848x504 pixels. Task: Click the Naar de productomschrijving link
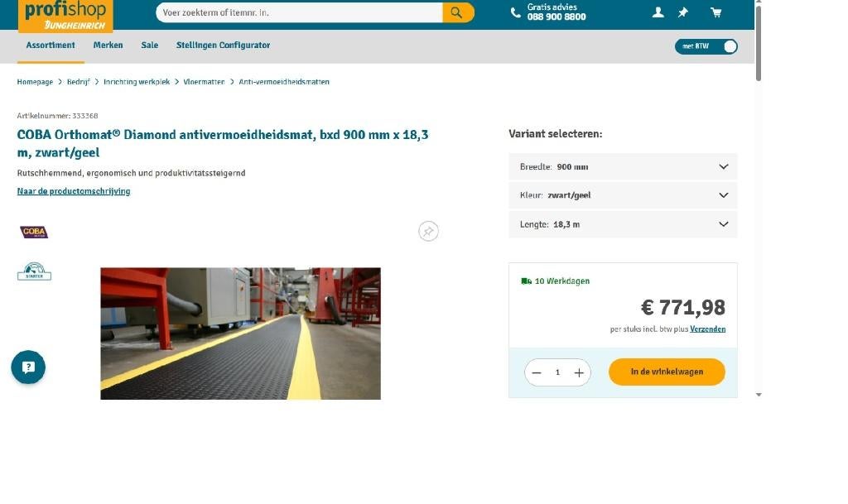pyautogui.click(x=74, y=191)
